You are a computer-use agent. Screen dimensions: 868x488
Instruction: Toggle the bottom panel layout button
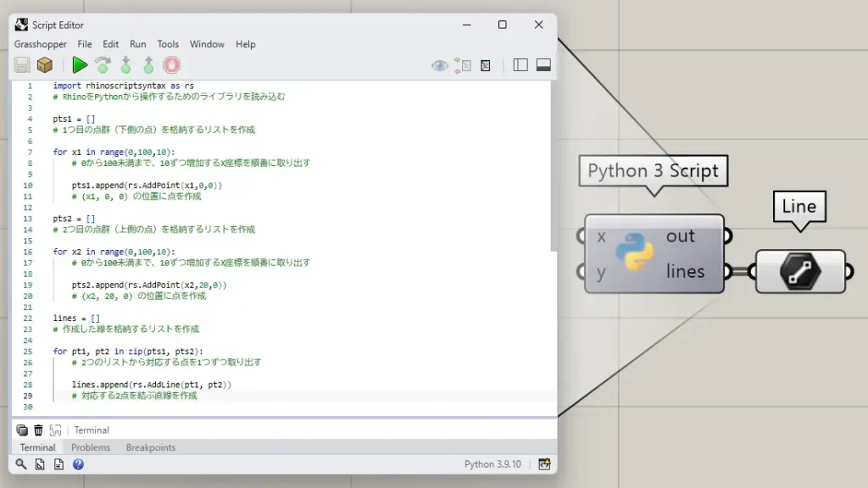pyautogui.click(x=543, y=65)
